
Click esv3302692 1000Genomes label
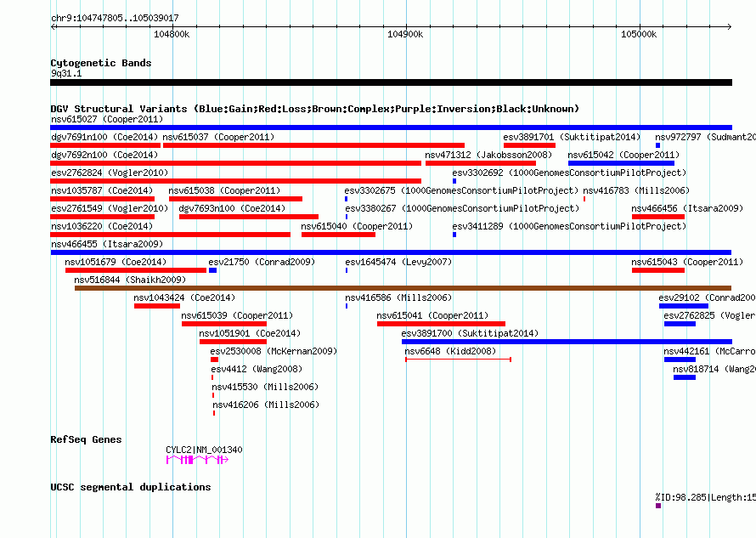(x=569, y=173)
